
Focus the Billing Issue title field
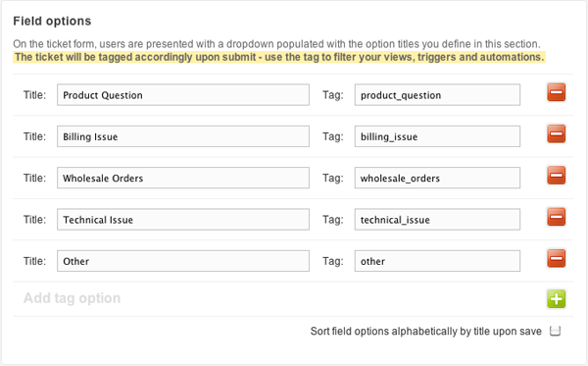click(183, 136)
